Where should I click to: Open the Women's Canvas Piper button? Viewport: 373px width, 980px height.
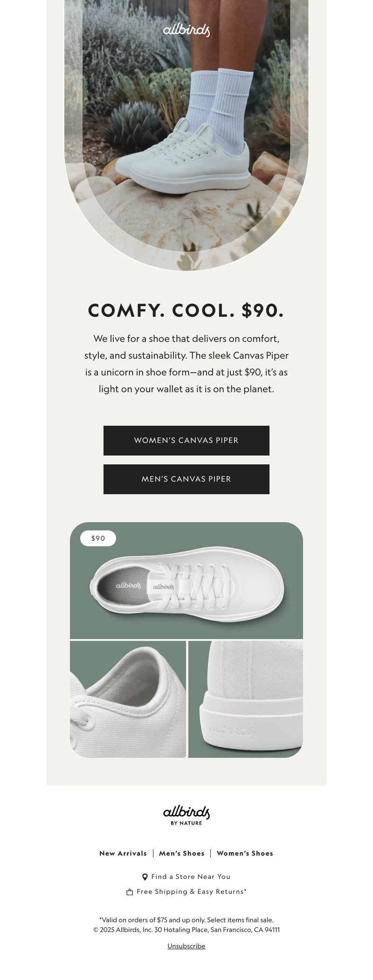pos(186,441)
